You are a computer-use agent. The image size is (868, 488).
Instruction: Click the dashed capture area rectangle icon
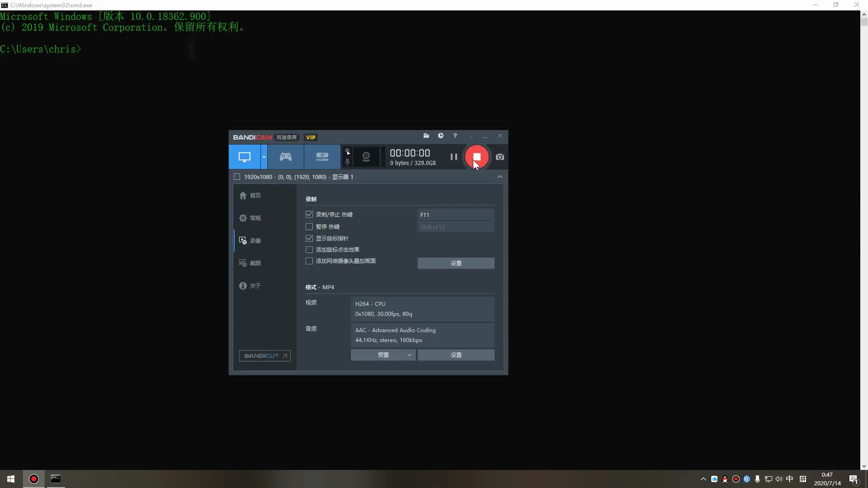237,177
